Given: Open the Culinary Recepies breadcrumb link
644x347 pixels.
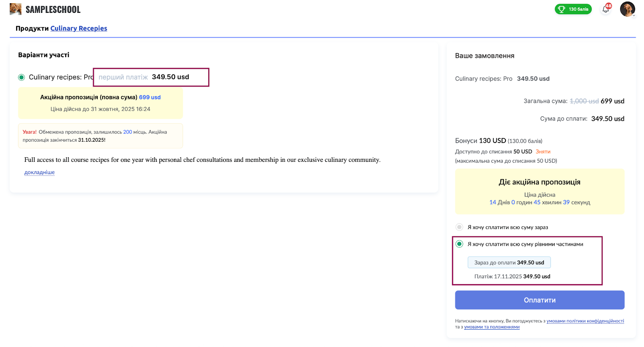Looking at the screenshot, I should point(78,28).
